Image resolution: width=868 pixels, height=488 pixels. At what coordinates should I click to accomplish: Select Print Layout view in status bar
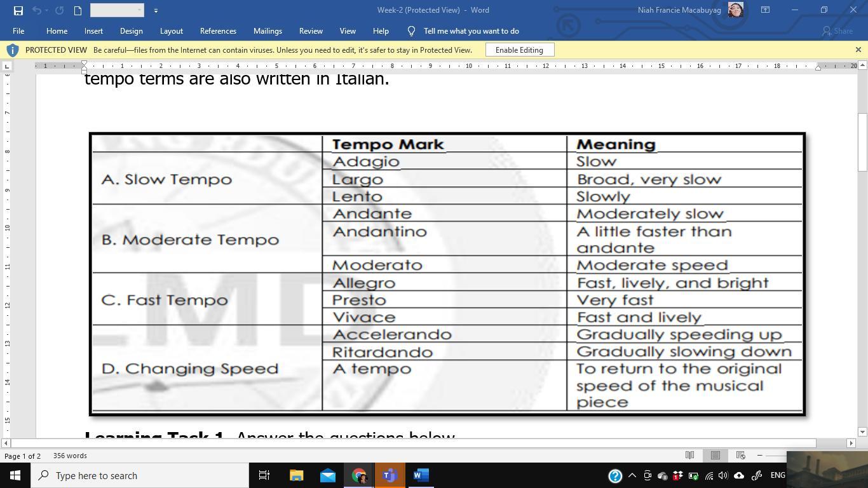pos(715,456)
